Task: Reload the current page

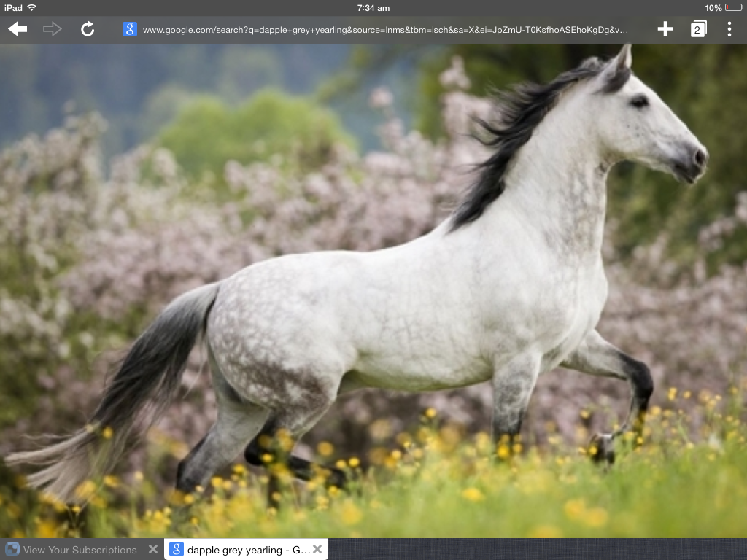Action: click(88, 29)
